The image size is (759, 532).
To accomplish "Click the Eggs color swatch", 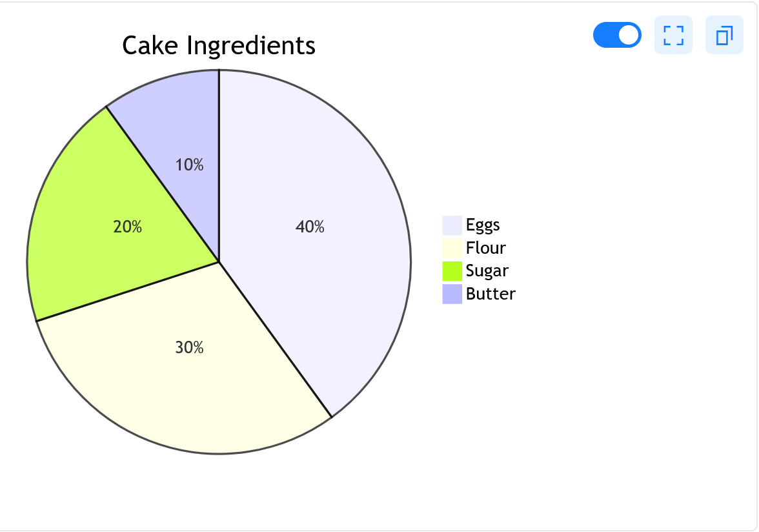I will [452, 225].
